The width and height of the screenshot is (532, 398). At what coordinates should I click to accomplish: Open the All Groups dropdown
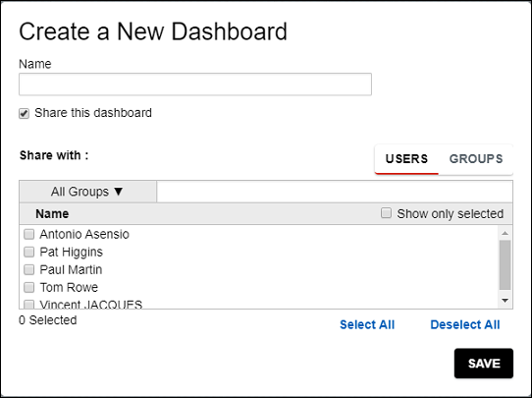click(x=88, y=192)
